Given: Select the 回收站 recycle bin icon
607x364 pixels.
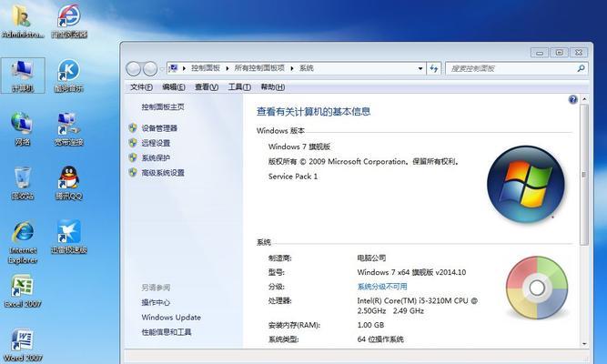Looking at the screenshot, I should (23, 183).
